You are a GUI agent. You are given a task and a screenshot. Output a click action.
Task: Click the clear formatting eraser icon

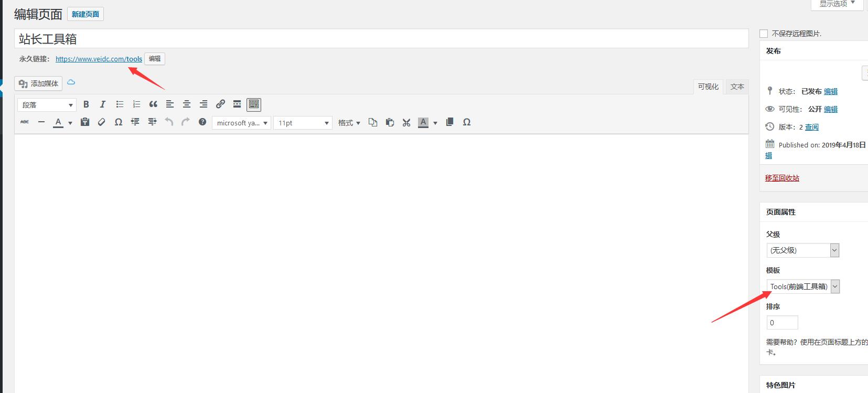point(102,122)
